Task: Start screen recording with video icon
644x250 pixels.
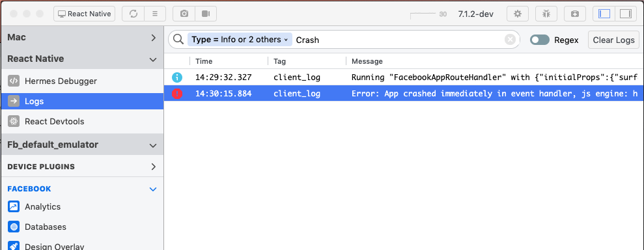Action: (206, 14)
